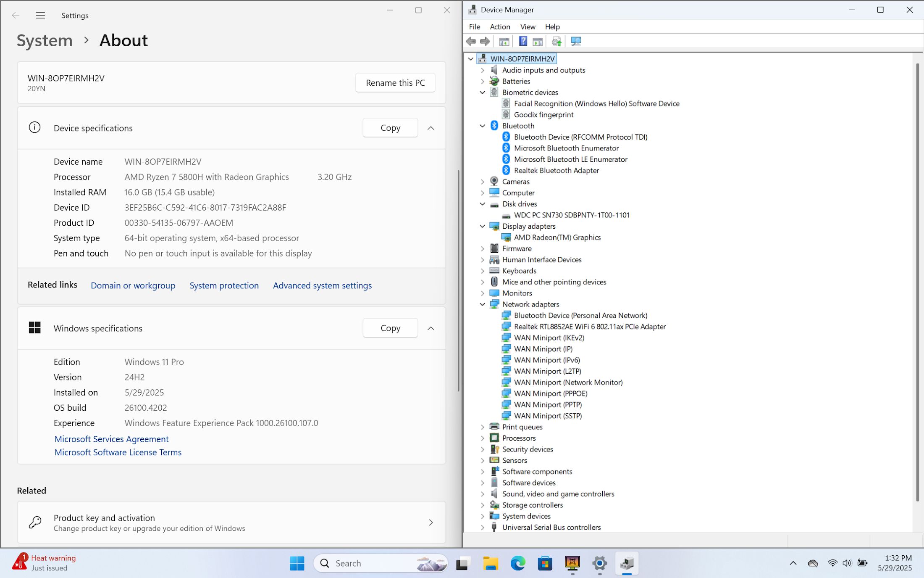
Task: Select WDC PC SN730 disk drive
Action: 572,215
